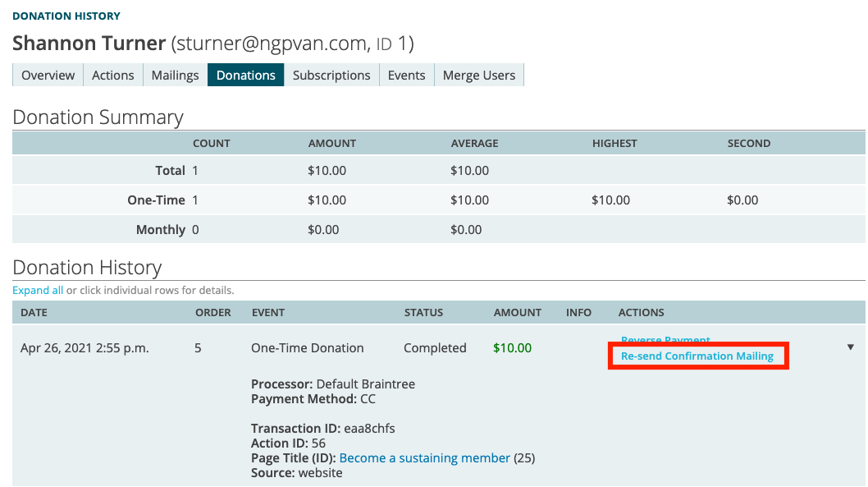Click the Total row label
The width and height of the screenshot is (868, 487).
click(x=170, y=170)
